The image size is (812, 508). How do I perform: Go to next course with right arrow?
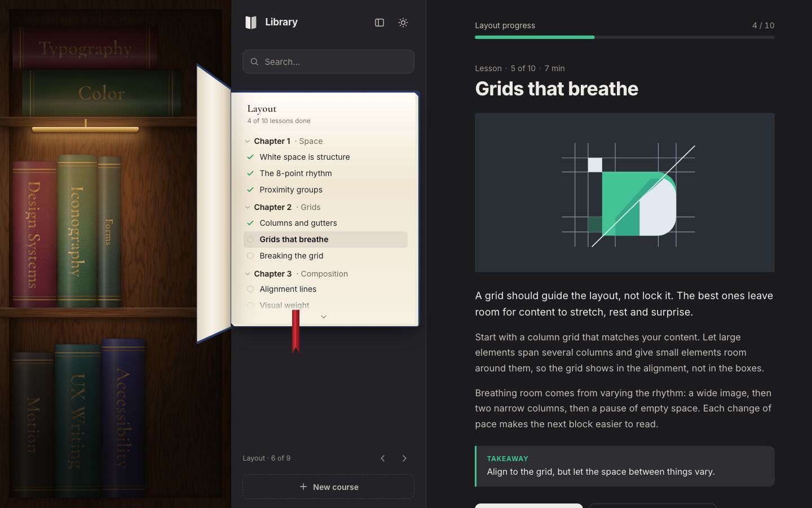coord(404,458)
